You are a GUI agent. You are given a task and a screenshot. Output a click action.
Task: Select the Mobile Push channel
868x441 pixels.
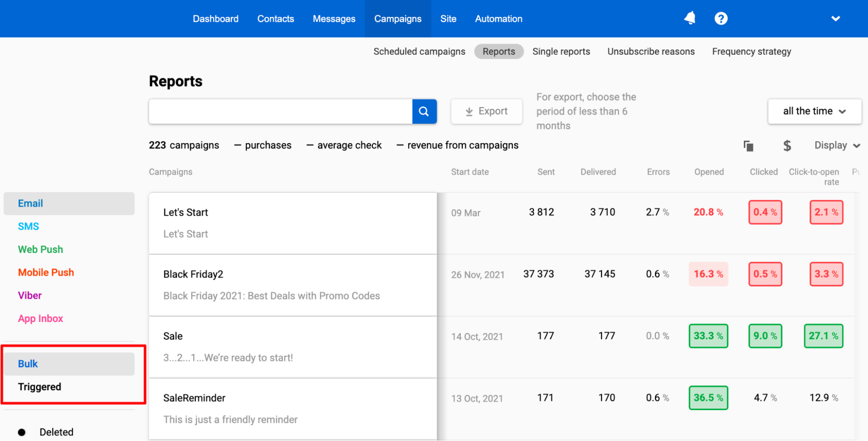click(x=46, y=273)
